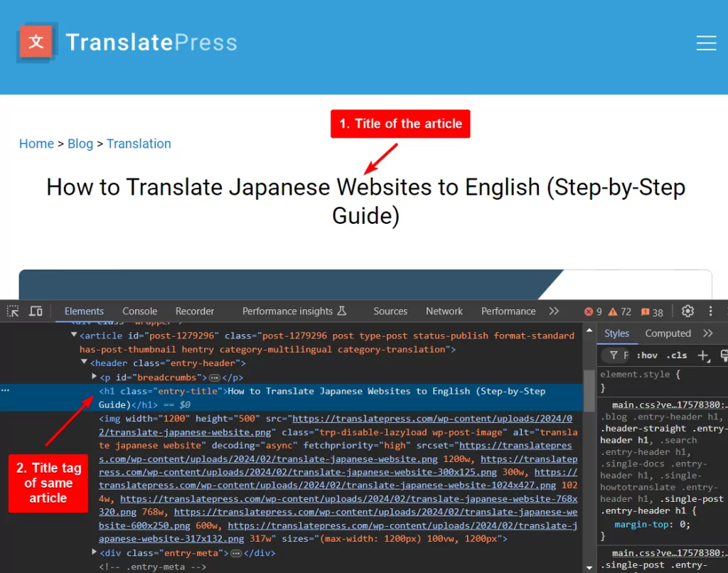Click the Translation breadcrumb link
Image resolution: width=728 pixels, height=573 pixels.
139,144
